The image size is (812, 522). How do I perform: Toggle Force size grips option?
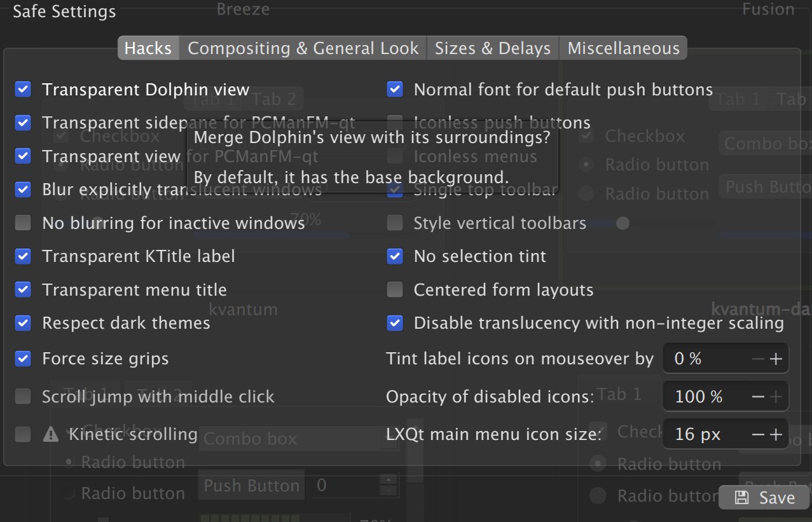[23, 359]
